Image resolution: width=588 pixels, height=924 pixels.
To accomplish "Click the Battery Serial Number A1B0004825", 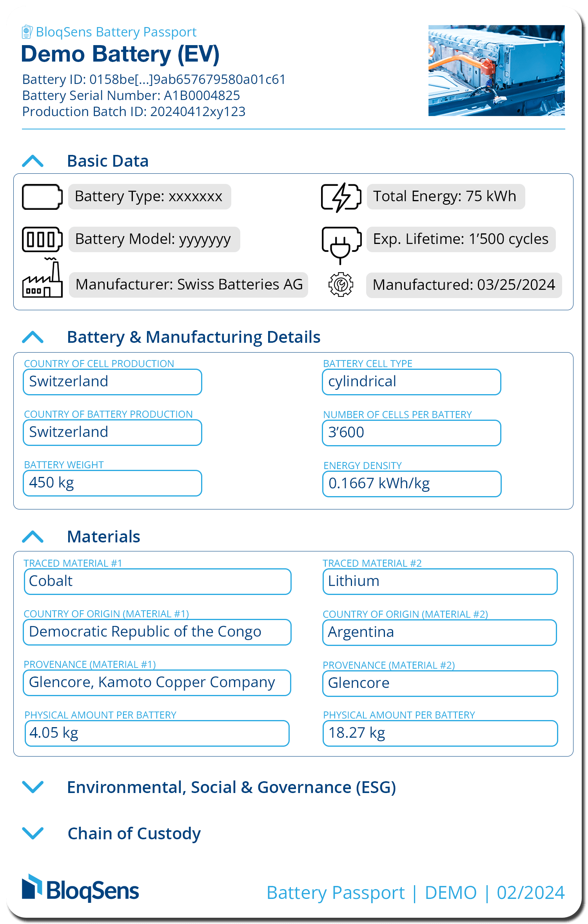I will point(131,95).
